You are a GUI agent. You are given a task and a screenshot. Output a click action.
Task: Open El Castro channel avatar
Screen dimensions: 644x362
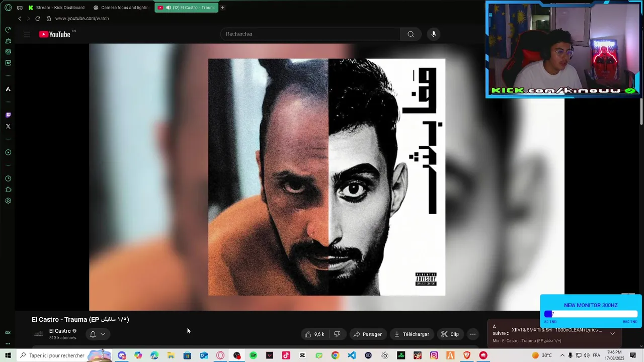tap(39, 334)
